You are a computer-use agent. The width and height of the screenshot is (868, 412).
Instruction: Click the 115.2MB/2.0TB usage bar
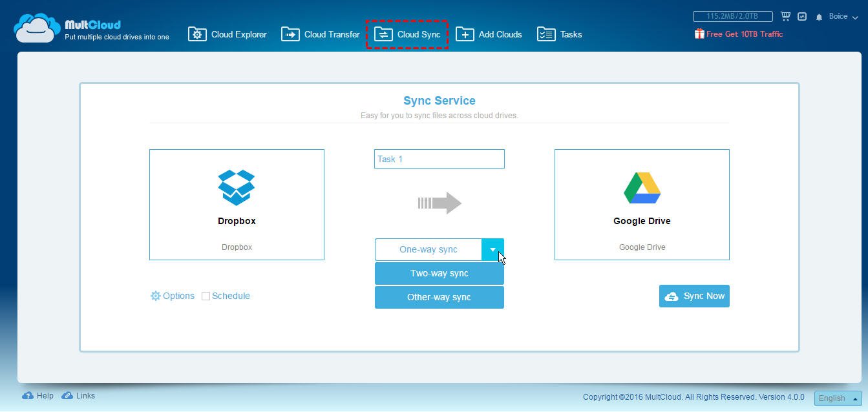[x=734, y=16]
